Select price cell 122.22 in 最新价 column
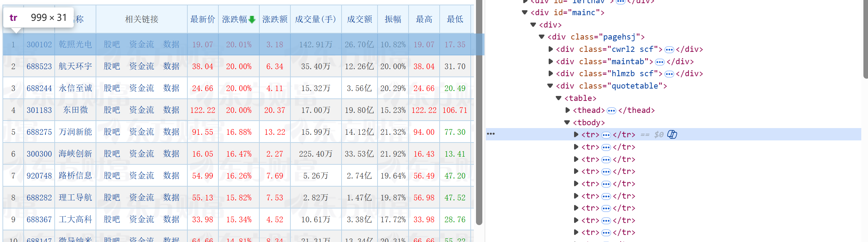868x242 pixels. click(203, 110)
